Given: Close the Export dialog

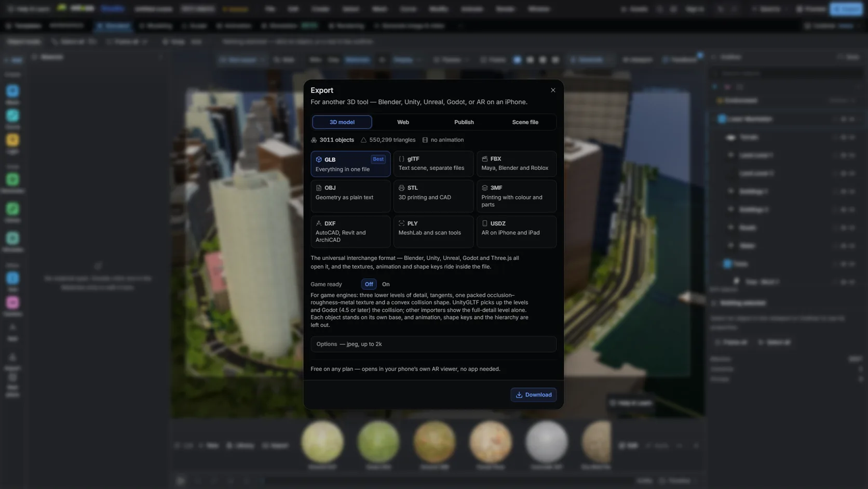Looking at the screenshot, I should 553,90.
